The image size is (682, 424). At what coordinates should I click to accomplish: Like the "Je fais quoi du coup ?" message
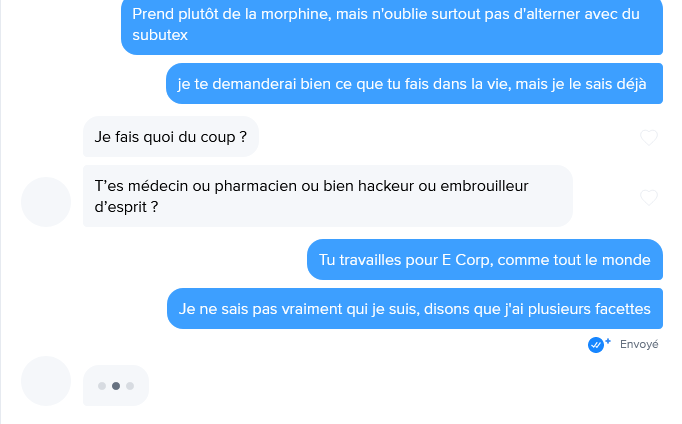[648, 138]
